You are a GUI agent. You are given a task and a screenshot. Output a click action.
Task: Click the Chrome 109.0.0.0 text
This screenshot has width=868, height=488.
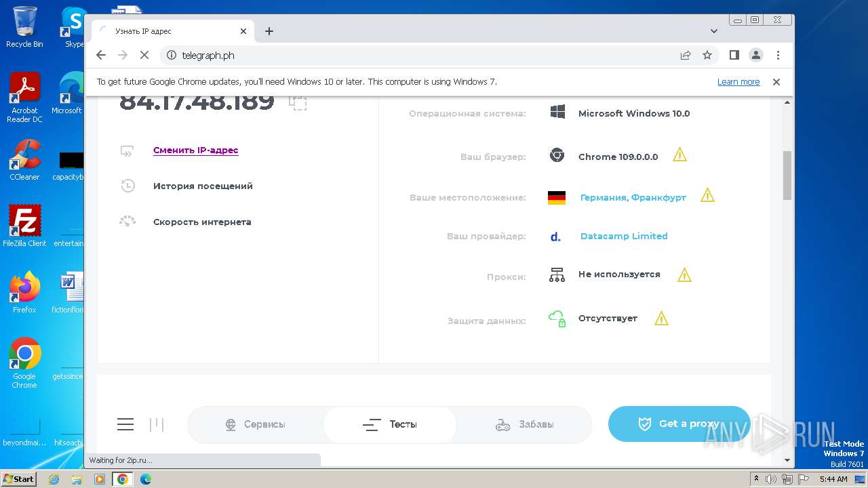[x=618, y=157]
